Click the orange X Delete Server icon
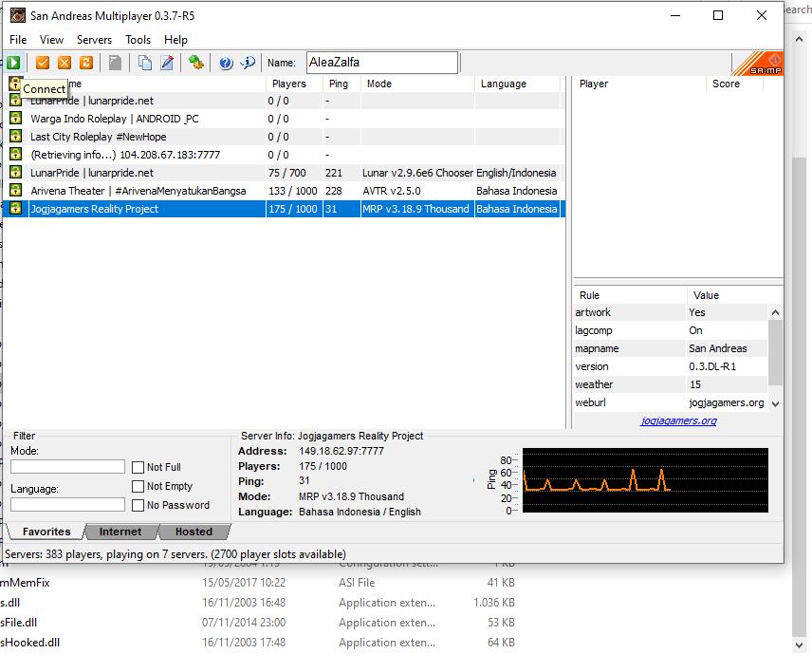This screenshot has height=672, width=812. (65, 63)
